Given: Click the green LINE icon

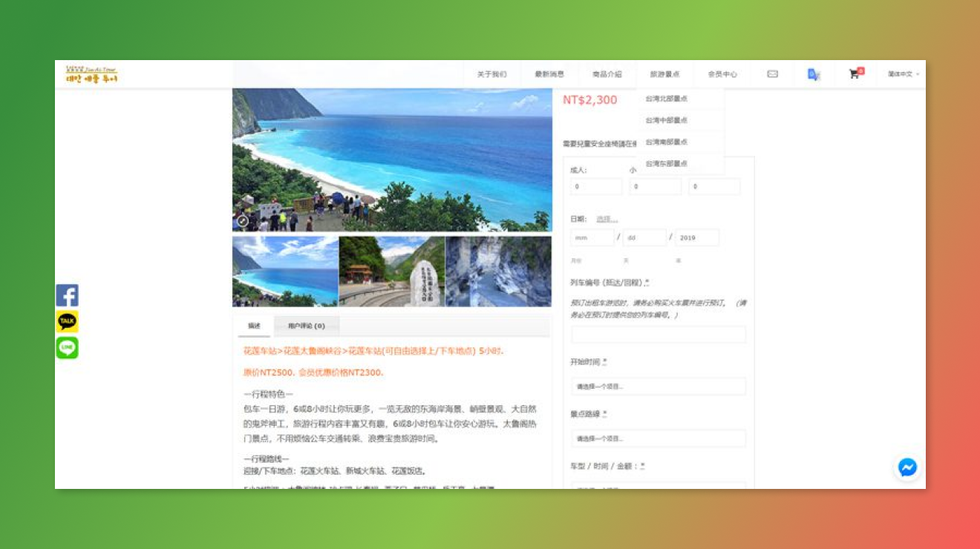Looking at the screenshot, I should coord(67,348).
